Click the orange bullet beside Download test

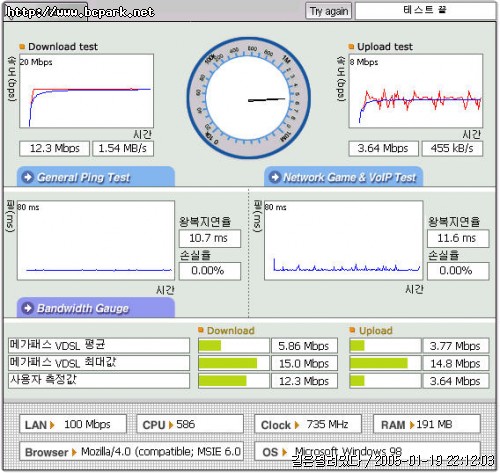click(x=22, y=47)
